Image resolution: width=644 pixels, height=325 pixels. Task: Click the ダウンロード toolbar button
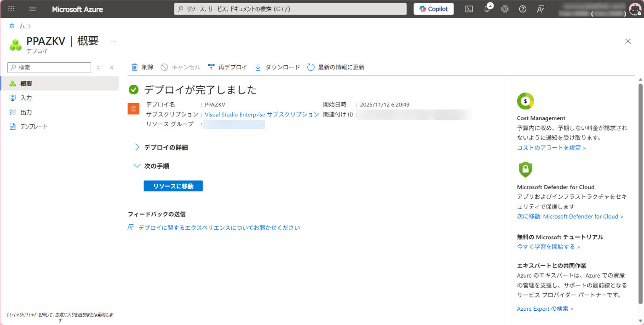pyautogui.click(x=277, y=67)
